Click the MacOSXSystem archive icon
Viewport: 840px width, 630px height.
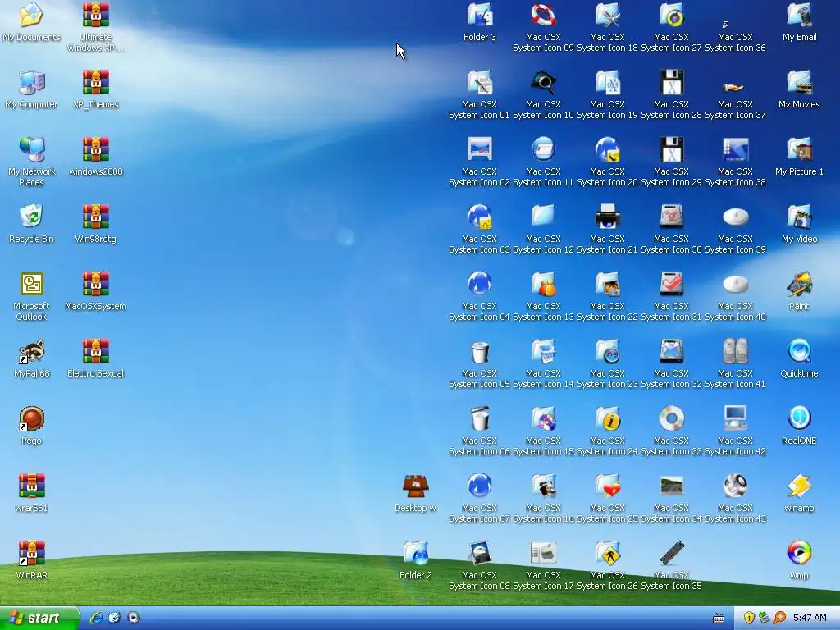(95, 284)
